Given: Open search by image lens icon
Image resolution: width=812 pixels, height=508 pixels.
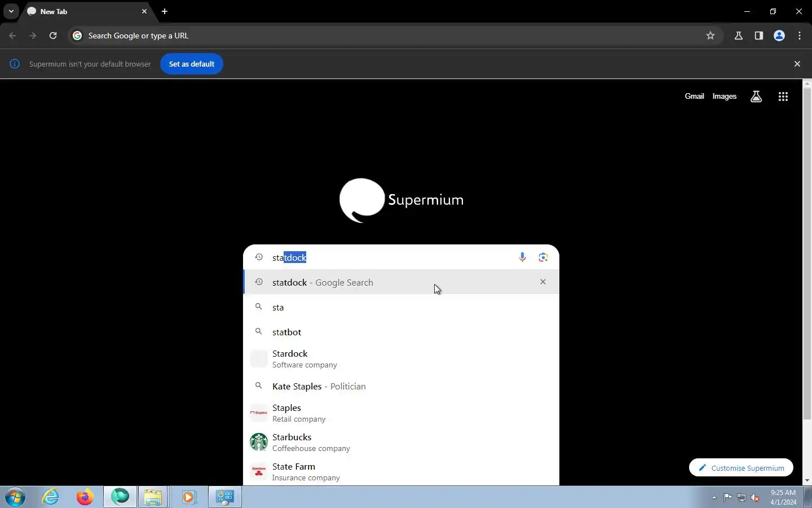Looking at the screenshot, I should pos(543,257).
